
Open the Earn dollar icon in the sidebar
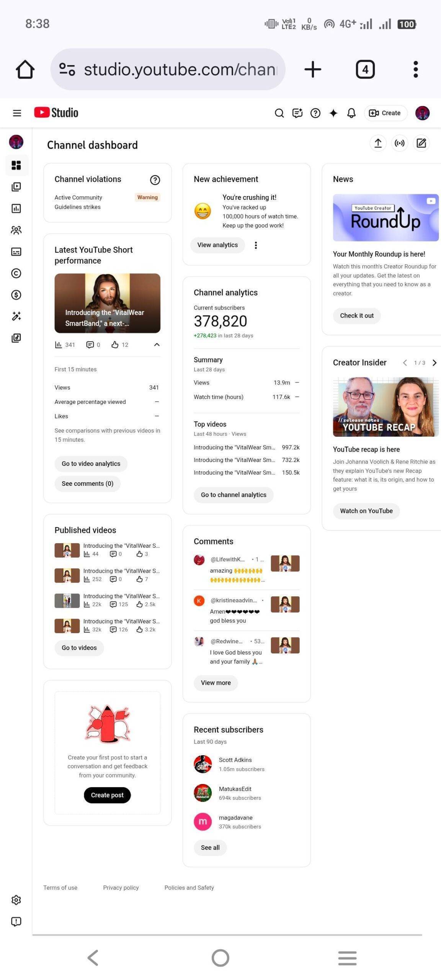coord(16,295)
